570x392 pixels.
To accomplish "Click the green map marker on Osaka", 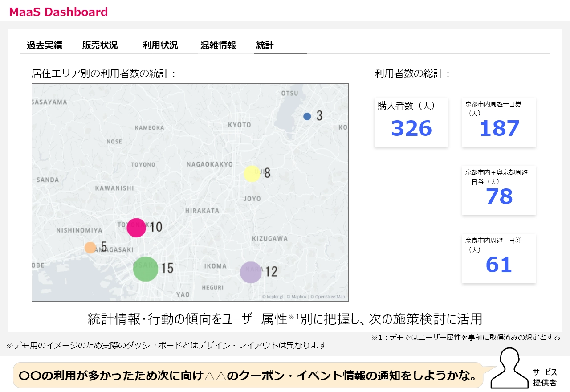I will pyautogui.click(x=146, y=269).
